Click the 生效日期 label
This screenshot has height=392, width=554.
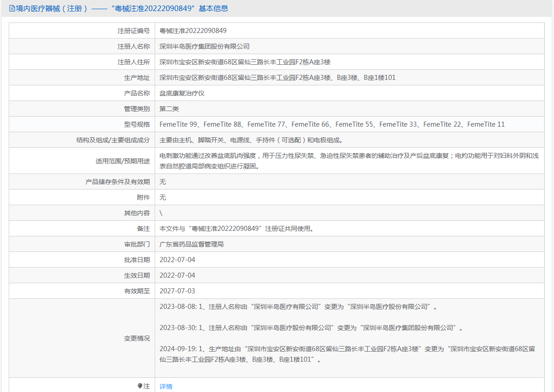pos(137,275)
